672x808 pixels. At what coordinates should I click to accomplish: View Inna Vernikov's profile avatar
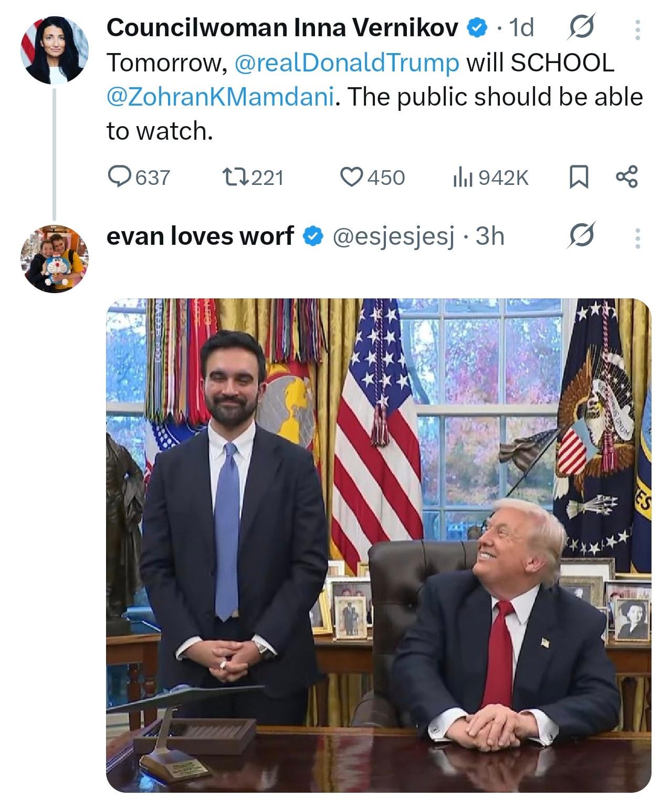pyautogui.click(x=54, y=49)
